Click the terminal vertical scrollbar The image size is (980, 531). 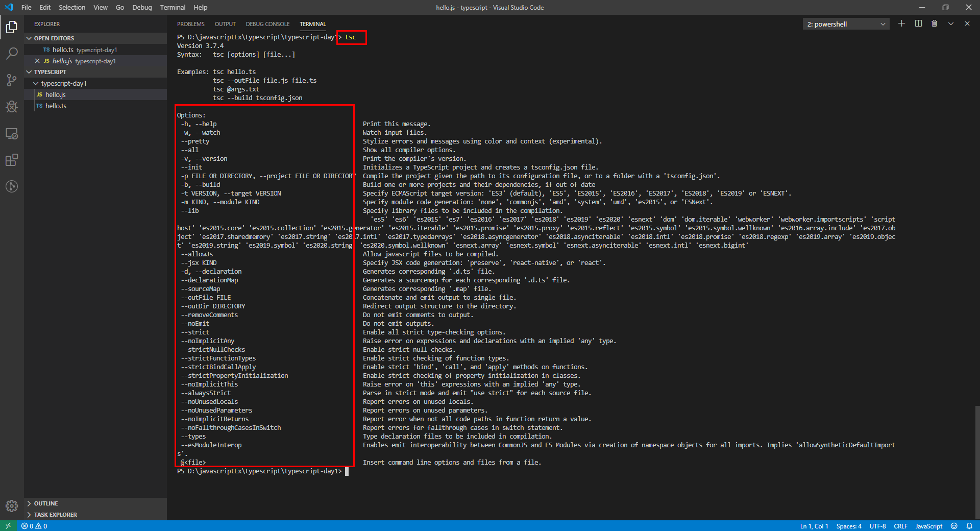click(x=977, y=462)
